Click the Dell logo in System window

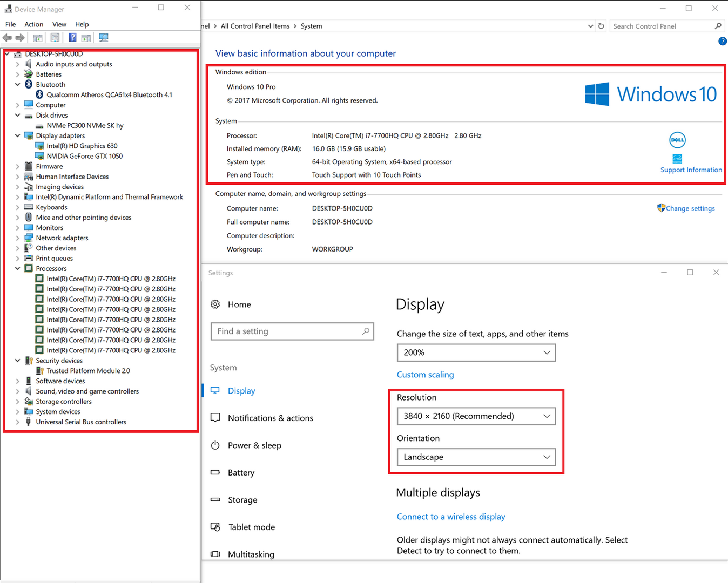(677, 140)
